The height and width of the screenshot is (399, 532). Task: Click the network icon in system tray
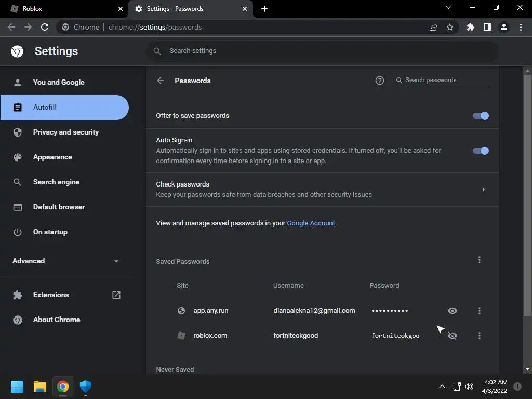(456, 387)
